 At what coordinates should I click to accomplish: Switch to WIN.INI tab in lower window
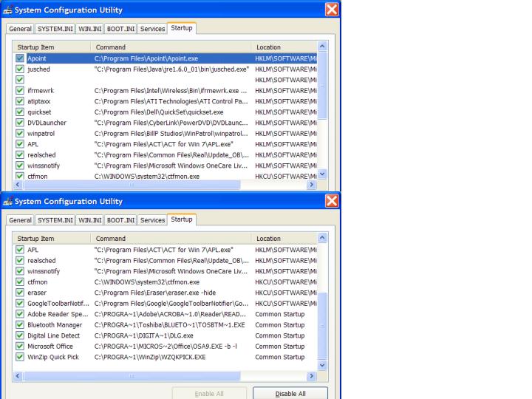click(x=90, y=220)
